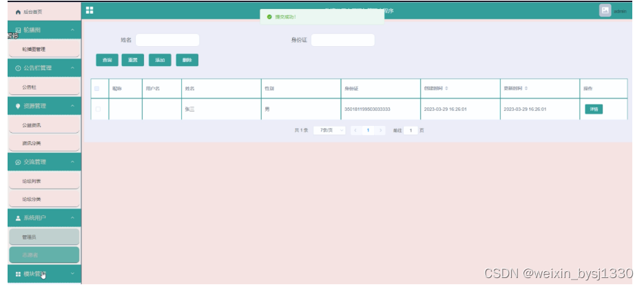644x287 pixels.
Task: Click the admin avatar image
Action: 605,10
